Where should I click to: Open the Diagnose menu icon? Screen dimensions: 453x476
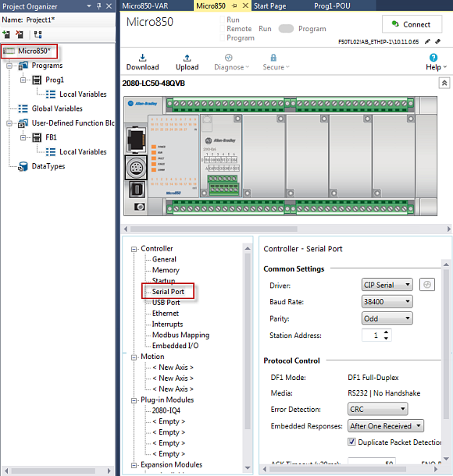coord(229,58)
